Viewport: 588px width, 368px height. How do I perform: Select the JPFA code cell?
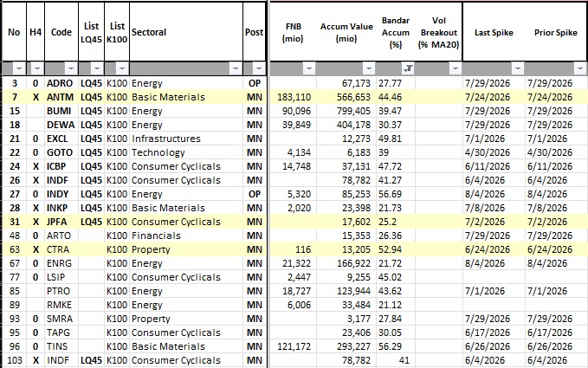coord(61,222)
